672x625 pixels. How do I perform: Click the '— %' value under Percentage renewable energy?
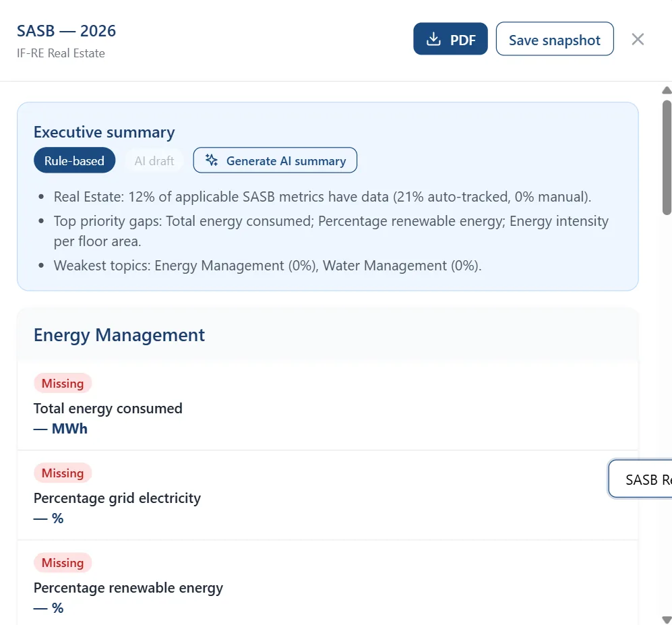pos(49,608)
